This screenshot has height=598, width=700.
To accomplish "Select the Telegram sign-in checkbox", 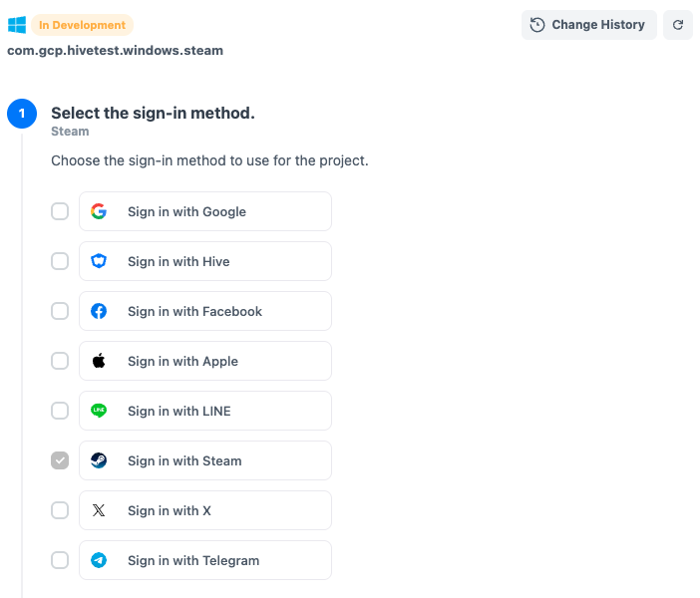I will point(60,560).
